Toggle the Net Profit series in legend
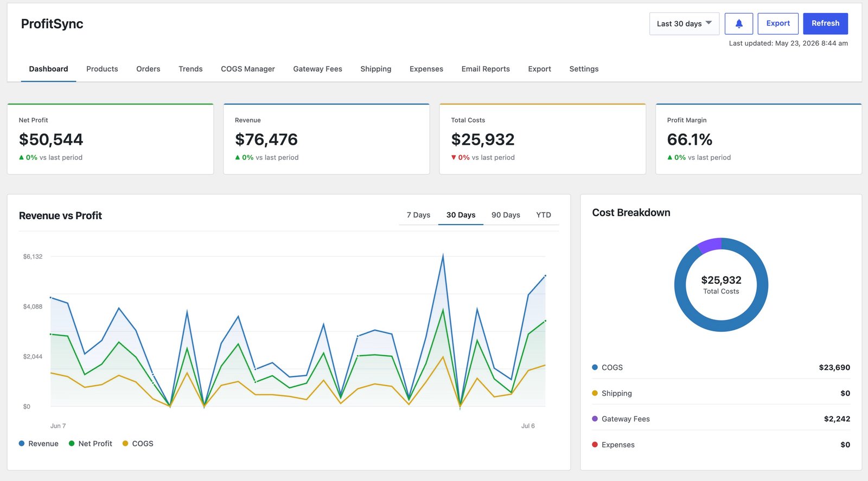 pos(91,444)
